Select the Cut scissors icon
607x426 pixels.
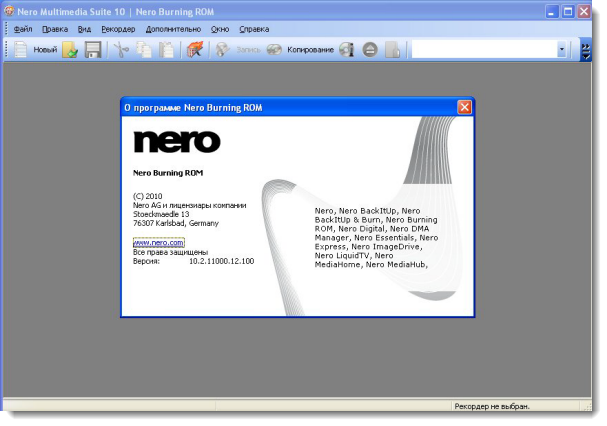(x=122, y=50)
